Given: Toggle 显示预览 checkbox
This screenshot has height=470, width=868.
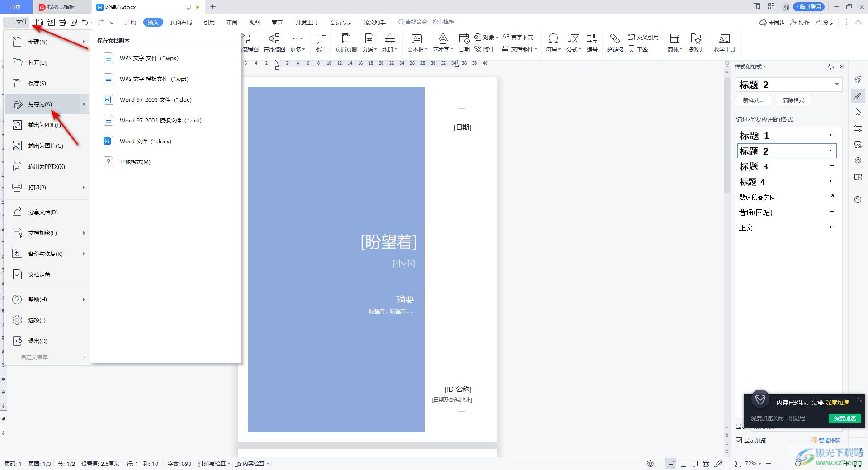Looking at the screenshot, I should (739, 440).
